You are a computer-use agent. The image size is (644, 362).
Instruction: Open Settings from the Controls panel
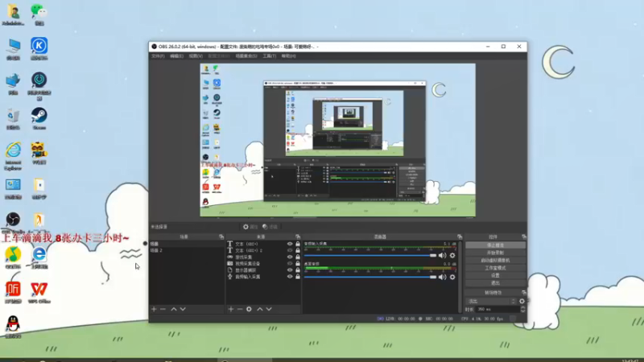[x=495, y=275]
